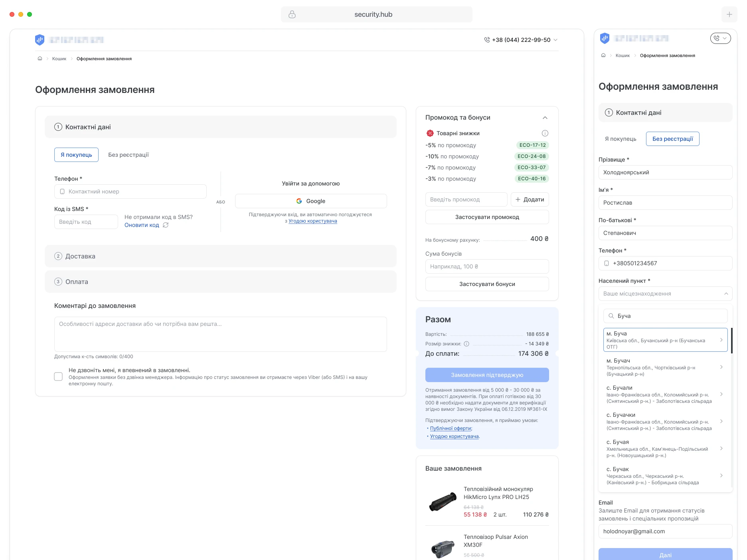Click Кошик breadcrumb in desktop view
This screenshot has width=747, height=560.
click(59, 59)
